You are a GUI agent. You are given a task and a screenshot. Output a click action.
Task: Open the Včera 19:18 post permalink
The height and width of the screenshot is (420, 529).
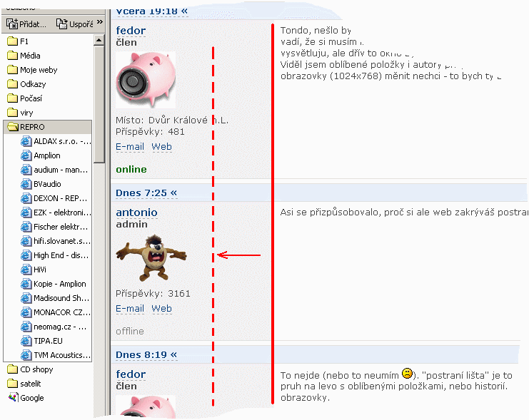[x=151, y=11]
